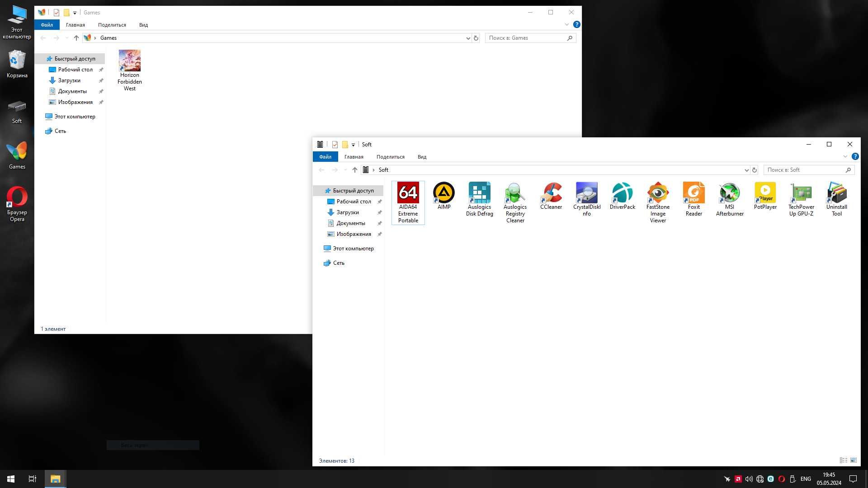Select the CrystalDiskInfo shortcut
This screenshot has width=868, height=488.
586,199
